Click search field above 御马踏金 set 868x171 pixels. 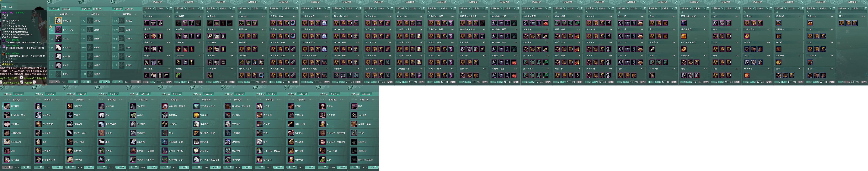pyautogui.click(x=221, y=12)
